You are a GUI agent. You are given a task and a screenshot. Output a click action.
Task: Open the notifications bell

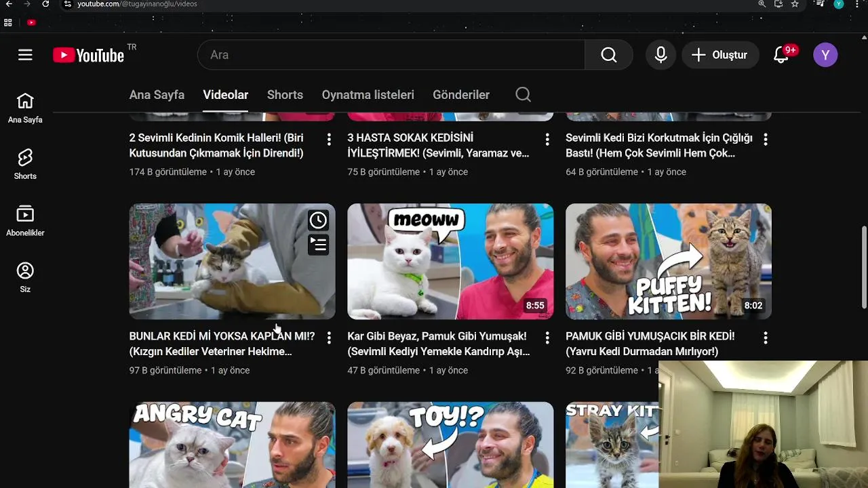(x=781, y=55)
